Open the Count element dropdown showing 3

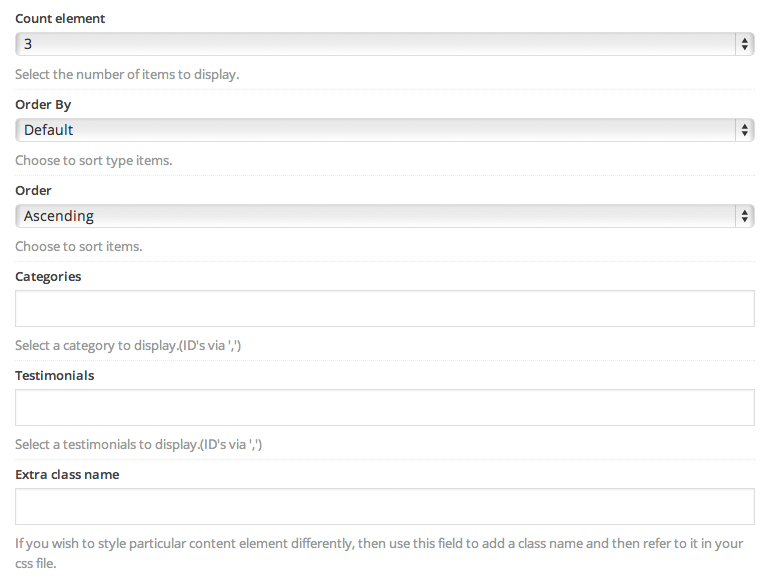(385, 44)
